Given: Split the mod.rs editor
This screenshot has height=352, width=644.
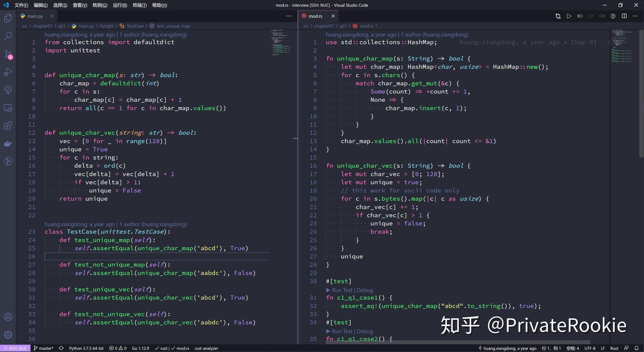Looking at the screenshot, I should (x=624, y=16).
